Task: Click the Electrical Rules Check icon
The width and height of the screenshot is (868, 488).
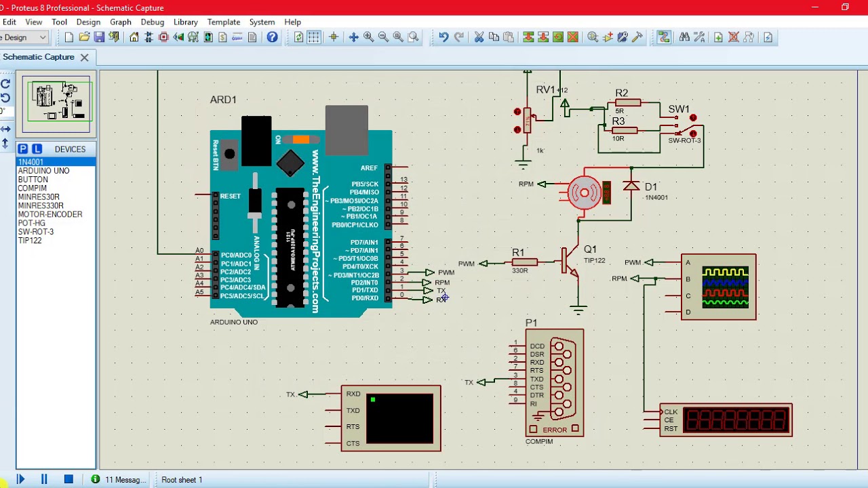Action: pyautogui.click(x=768, y=37)
